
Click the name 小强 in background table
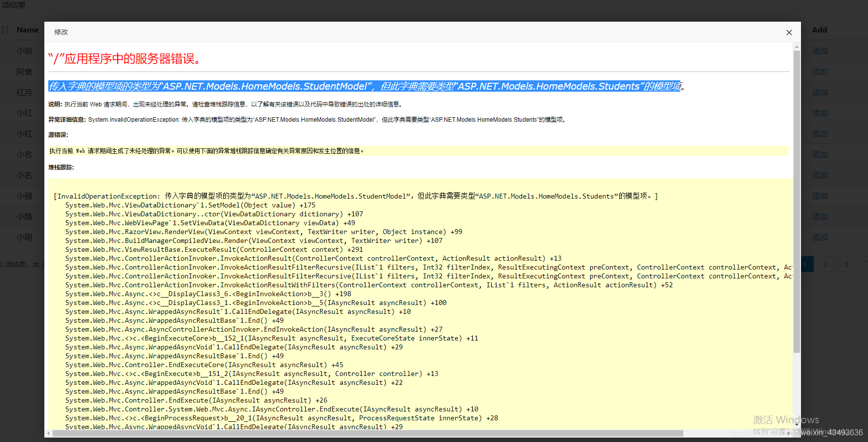[24, 196]
